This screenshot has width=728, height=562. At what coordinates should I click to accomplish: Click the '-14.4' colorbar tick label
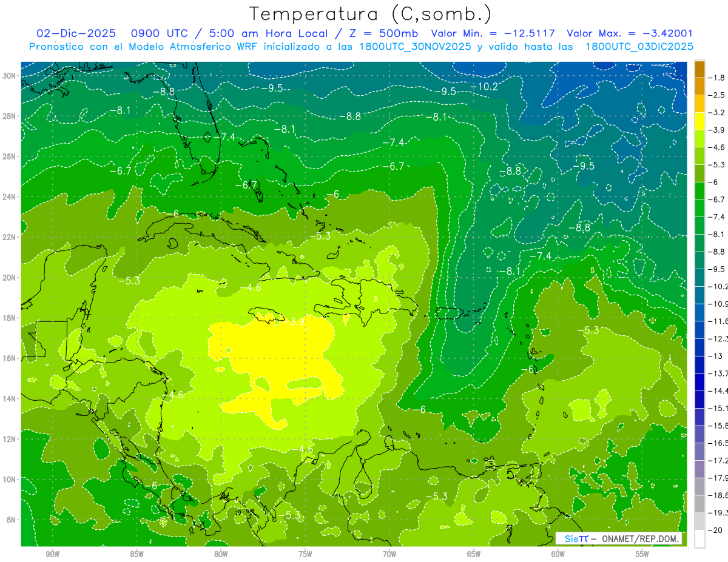tap(717, 390)
